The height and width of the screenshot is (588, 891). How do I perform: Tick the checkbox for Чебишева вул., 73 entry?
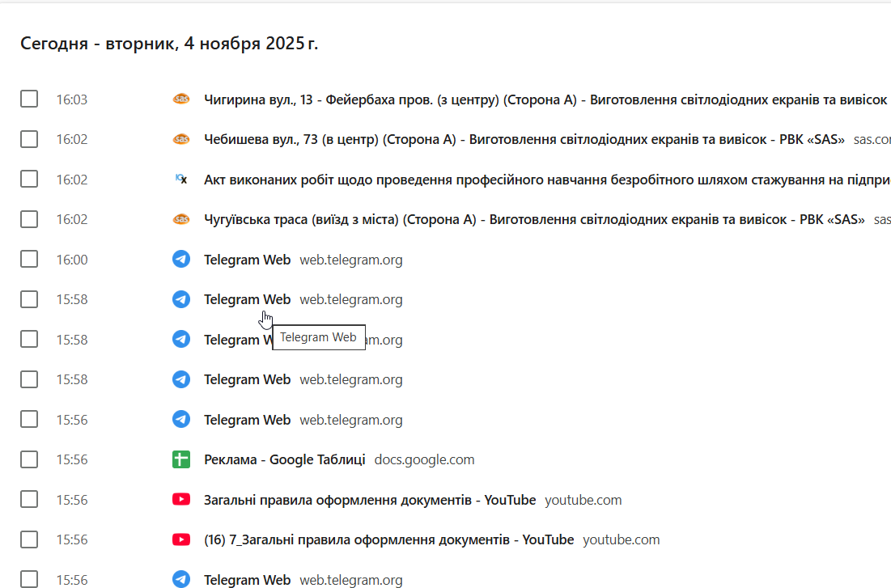(29, 139)
